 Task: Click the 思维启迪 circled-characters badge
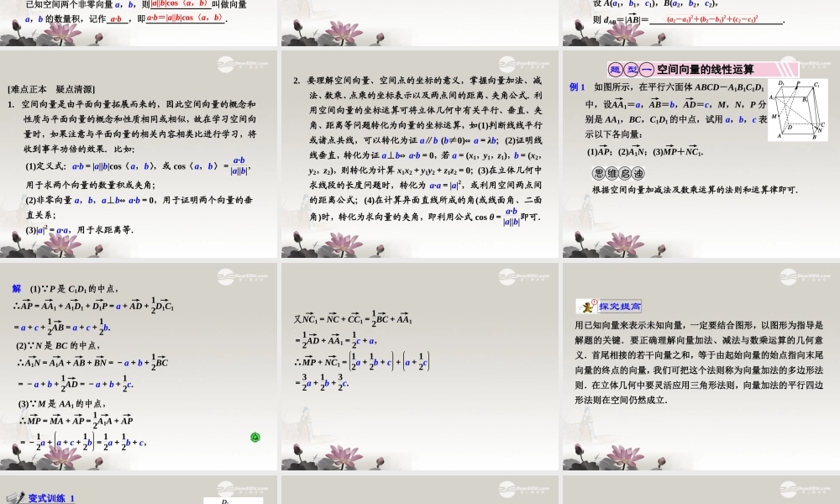[618, 173]
